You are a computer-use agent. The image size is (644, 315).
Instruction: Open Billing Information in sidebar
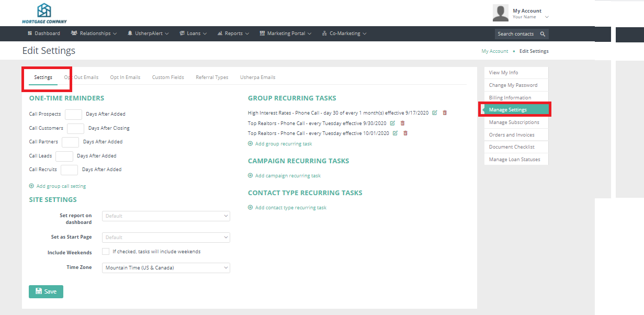tap(510, 98)
